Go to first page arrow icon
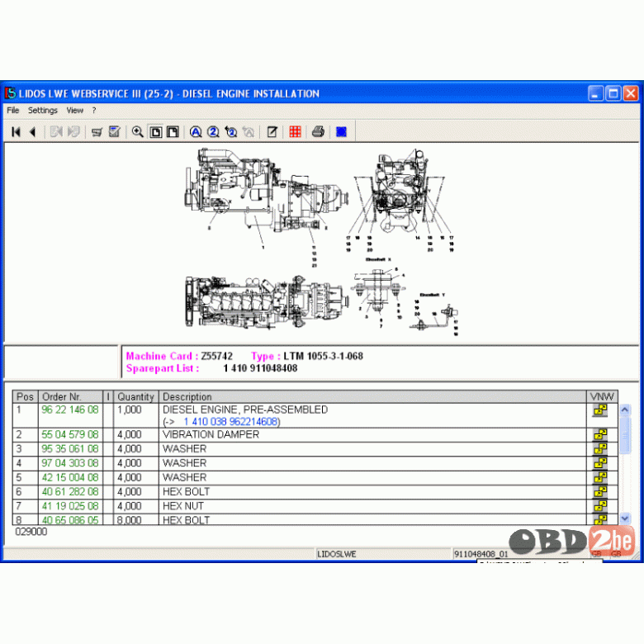Viewport: 644px width, 644px height. coord(16,132)
